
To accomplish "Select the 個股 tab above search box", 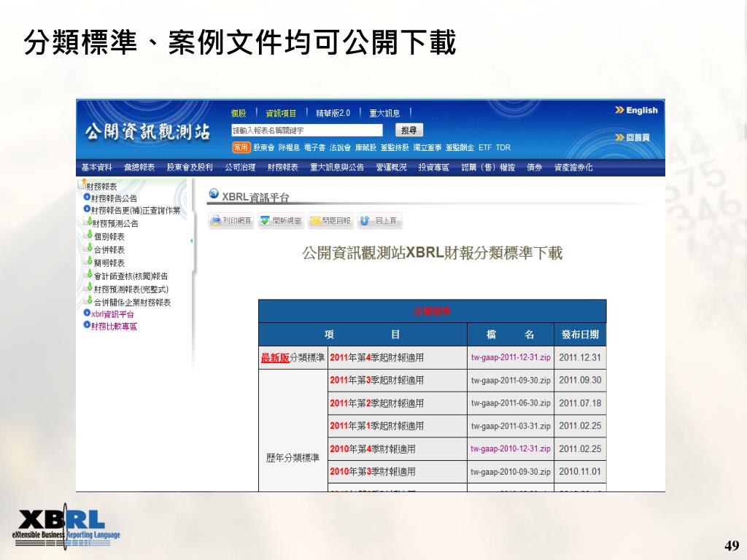I will click(x=239, y=113).
